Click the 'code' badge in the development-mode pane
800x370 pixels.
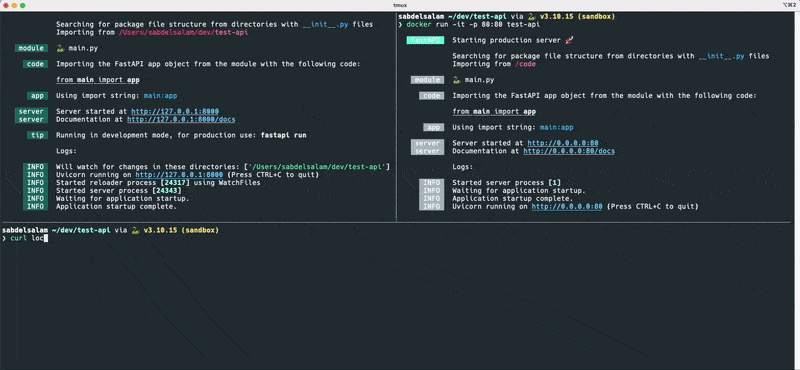(35, 64)
